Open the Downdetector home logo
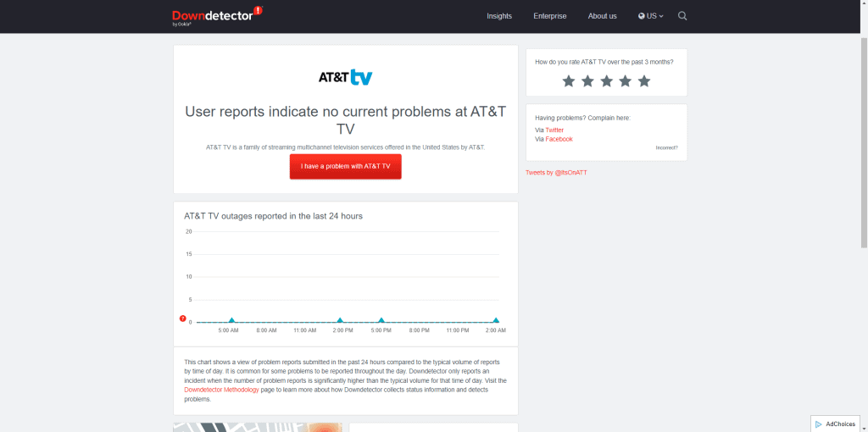Image resolution: width=868 pixels, height=432 pixels. pos(218,16)
